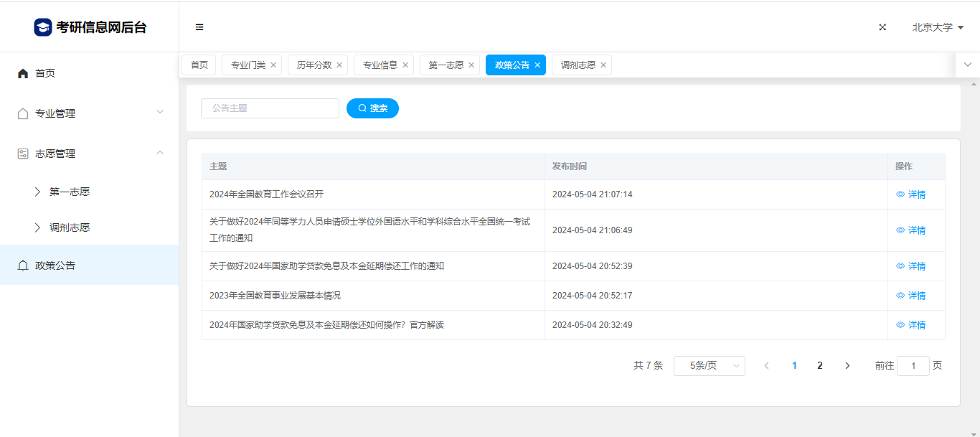Screen dimensions: 980x437
Task: Close the 历年分数 tab
Action: pos(339,65)
